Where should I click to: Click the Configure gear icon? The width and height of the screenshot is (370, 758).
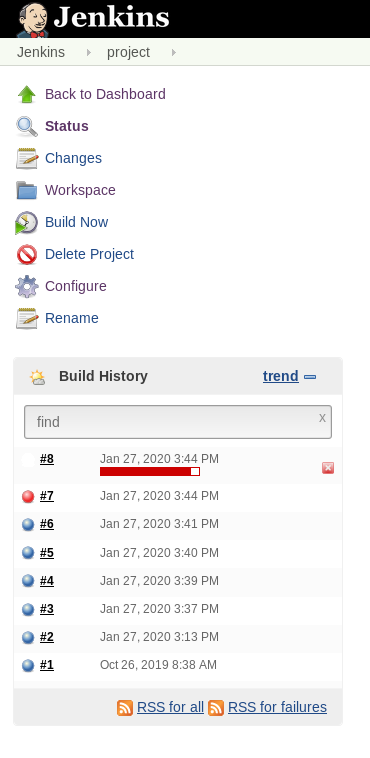click(x=27, y=286)
